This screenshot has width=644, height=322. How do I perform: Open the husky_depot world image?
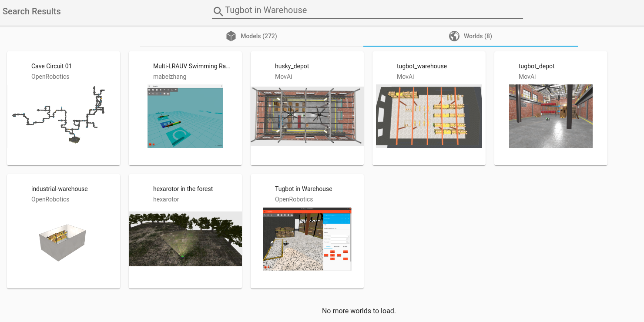(x=307, y=115)
